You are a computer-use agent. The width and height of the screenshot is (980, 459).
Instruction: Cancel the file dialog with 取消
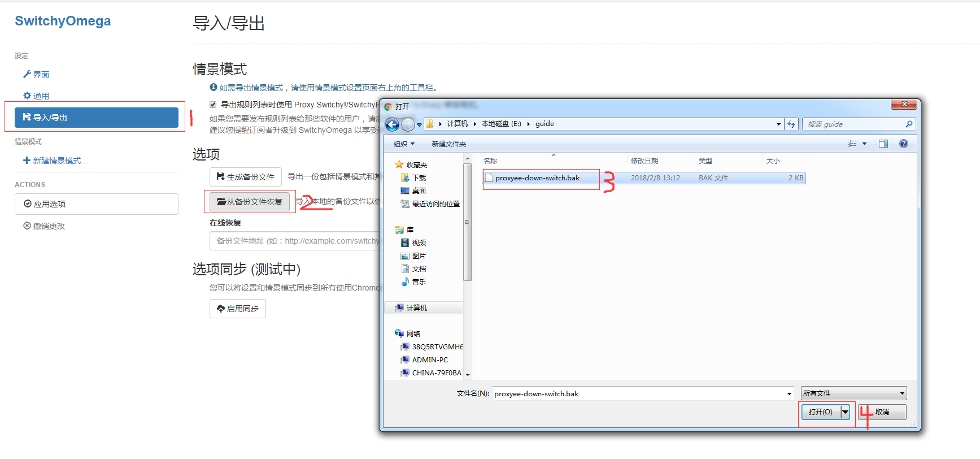point(882,412)
